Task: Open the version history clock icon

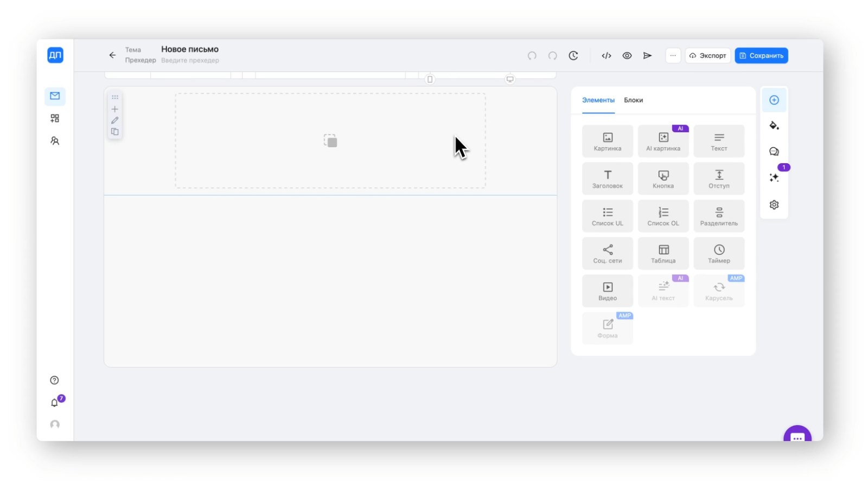Action: [573, 55]
